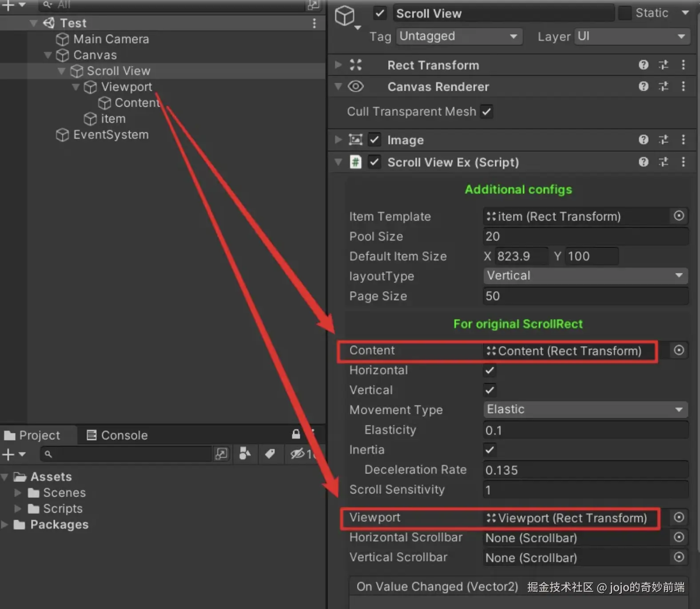Viewport: 700px width, 609px height.
Task: Click the Deceleration Rate value field
Action: point(585,470)
